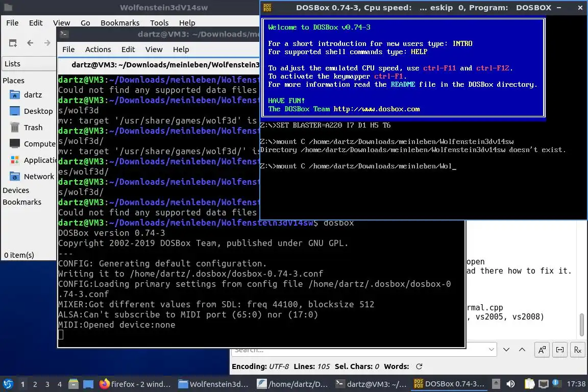Click the terminal window title bar icon
This screenshot has height=392, width=588.
(x=64, y=34)
